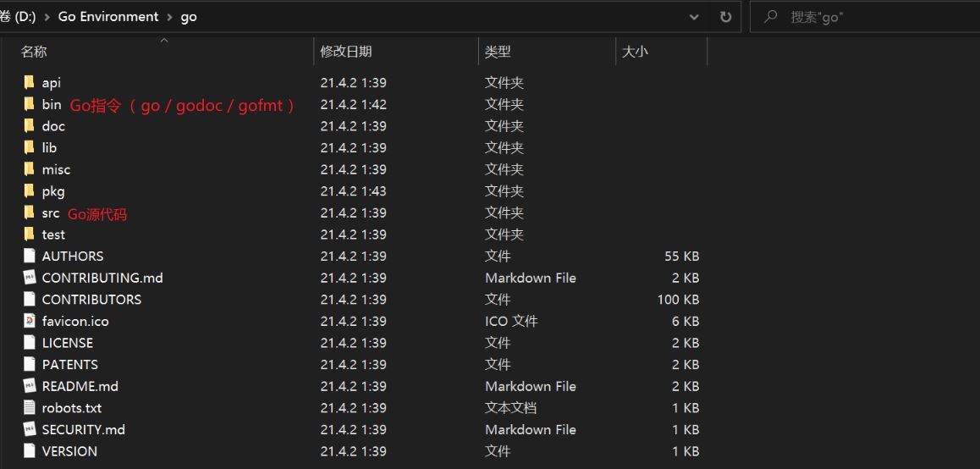This screenshot has height=469, width=980.
Task: Click the search magnifier icon
Action: (x=770, y=17)
